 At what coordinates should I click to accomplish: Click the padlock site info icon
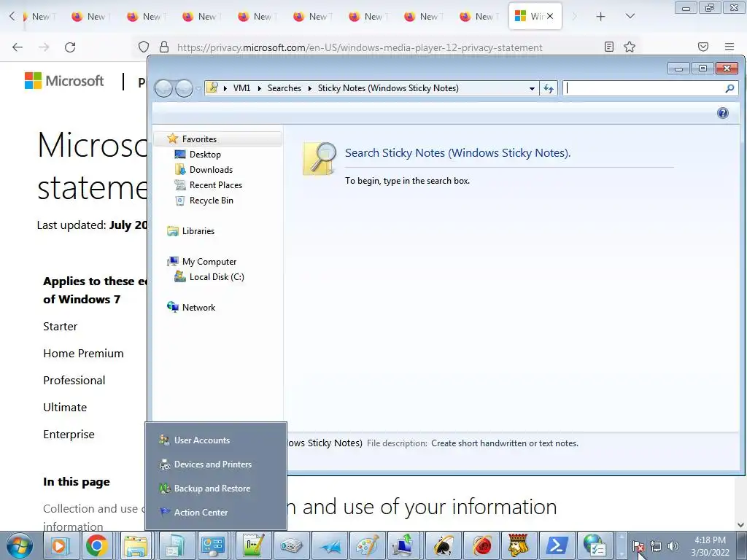164,47
